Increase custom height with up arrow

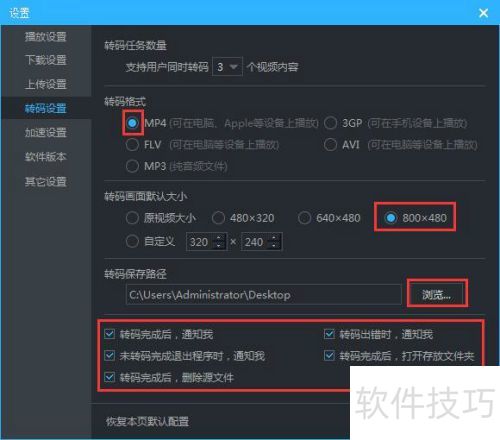[x=274, y=237]
